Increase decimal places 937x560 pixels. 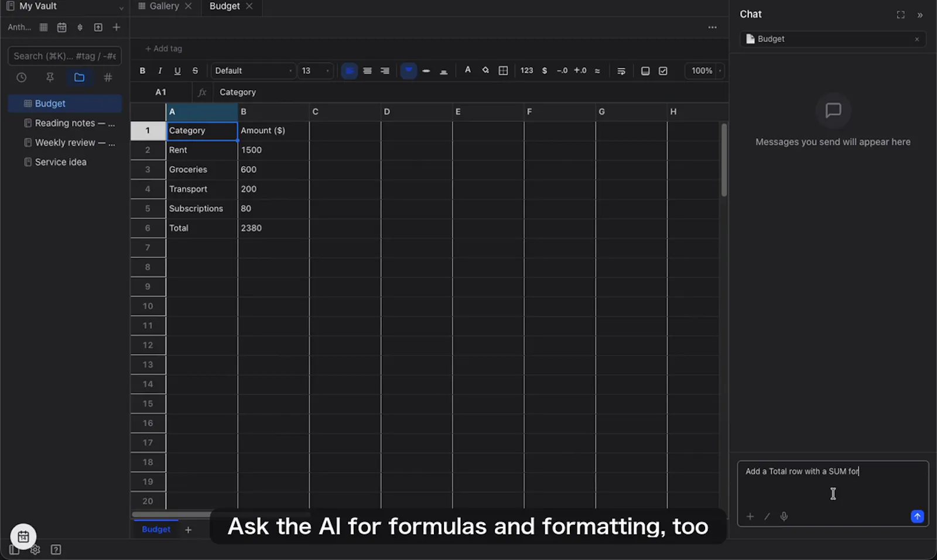click(580, 71)
